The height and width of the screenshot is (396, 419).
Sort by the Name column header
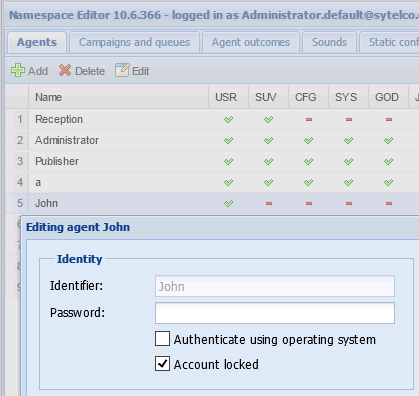click(118, 97)
